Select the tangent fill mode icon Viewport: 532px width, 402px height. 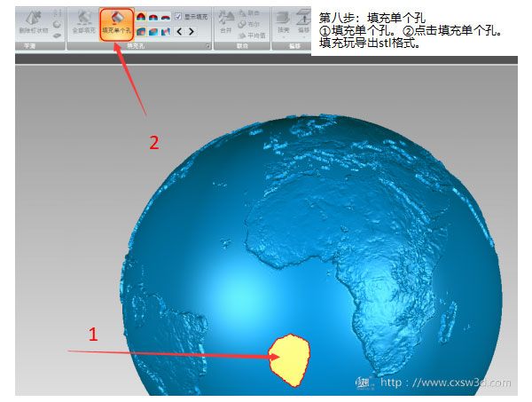tap(153, 17)
